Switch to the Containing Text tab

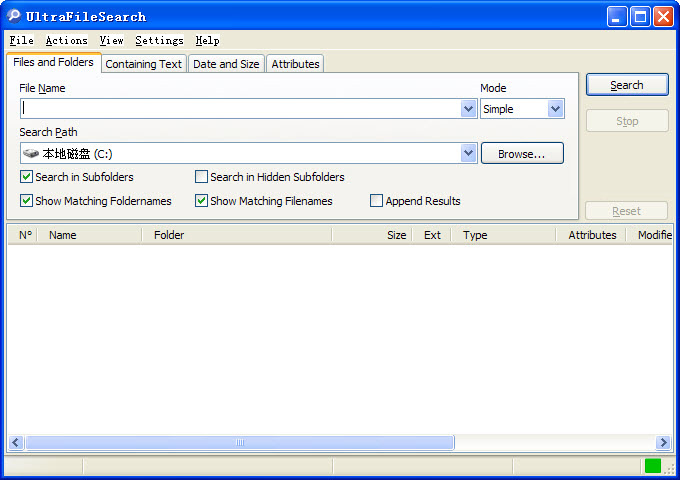(144, 64)
